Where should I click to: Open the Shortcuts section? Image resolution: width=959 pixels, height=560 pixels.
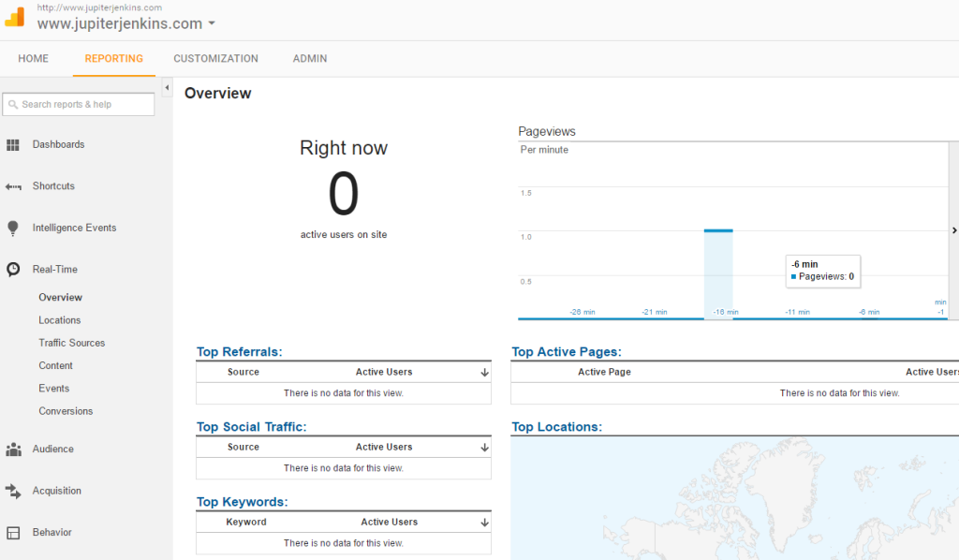click(x=53, y=185)
